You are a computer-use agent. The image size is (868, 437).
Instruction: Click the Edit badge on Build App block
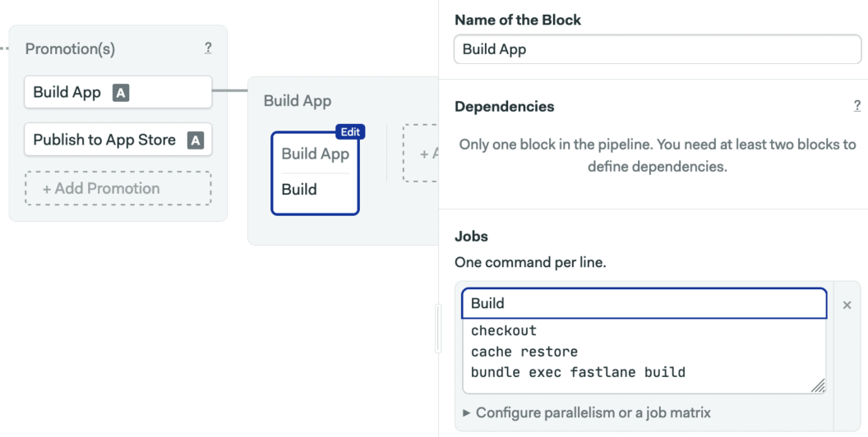point(349,131)
